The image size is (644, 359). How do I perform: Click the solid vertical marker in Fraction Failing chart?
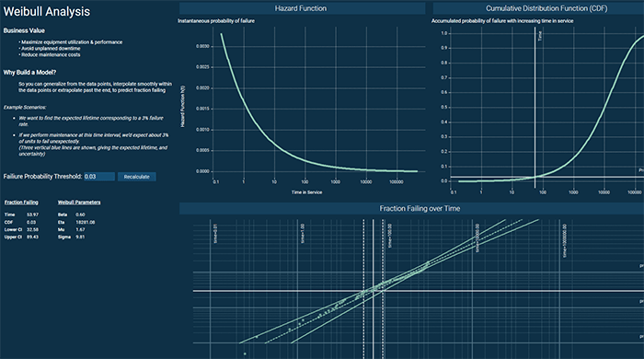pos(373,289)
